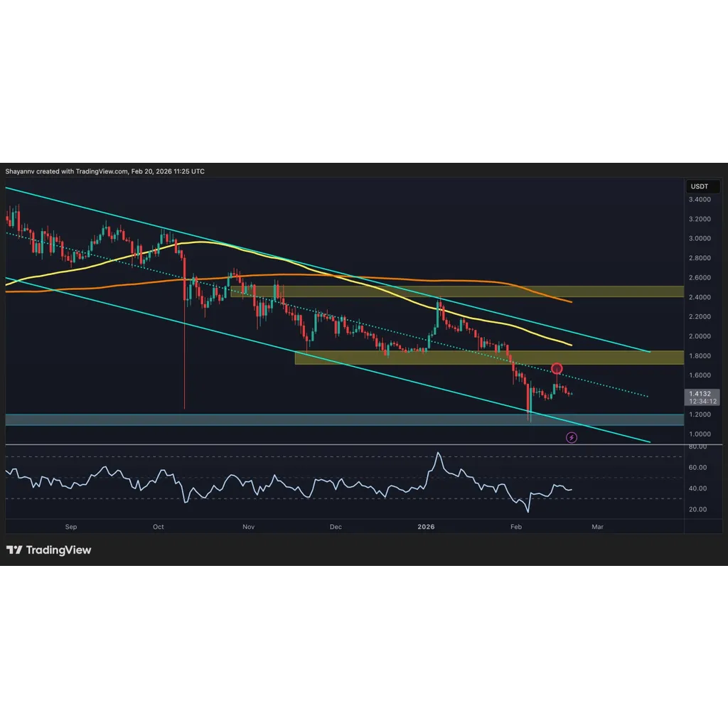Screen dimensions: 728x728
Task: Click the Nov label on time axis
Action: coord(248,527)
